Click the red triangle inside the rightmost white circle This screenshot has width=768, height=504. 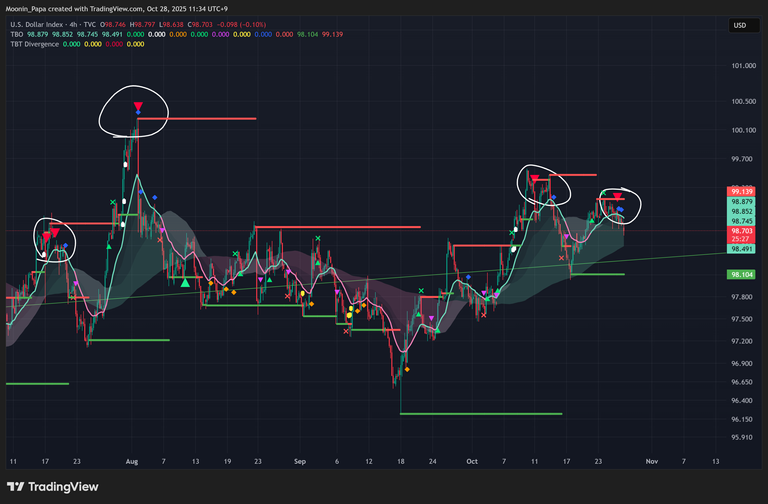point(618,197)
